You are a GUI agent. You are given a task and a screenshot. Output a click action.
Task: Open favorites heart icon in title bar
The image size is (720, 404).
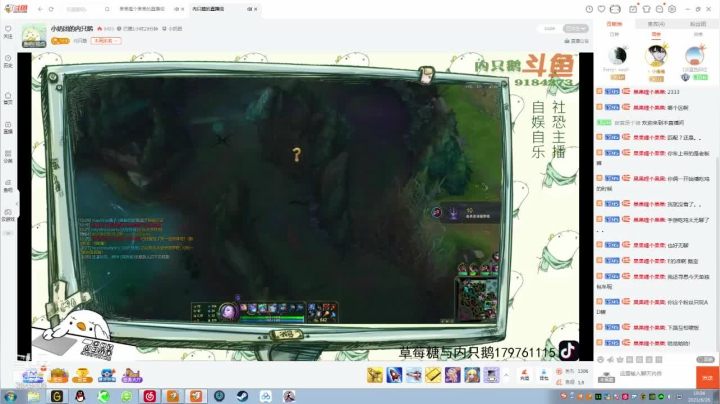(602, 9)
